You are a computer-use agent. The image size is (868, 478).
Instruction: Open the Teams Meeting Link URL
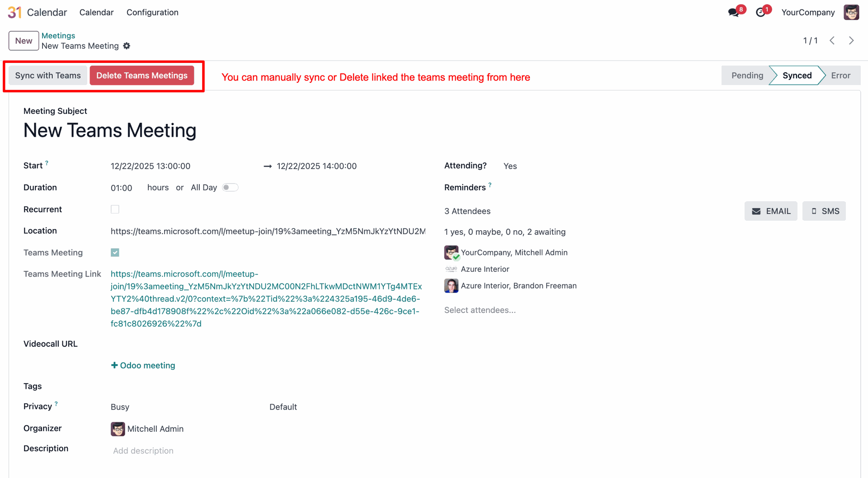(x=266, y=299)
